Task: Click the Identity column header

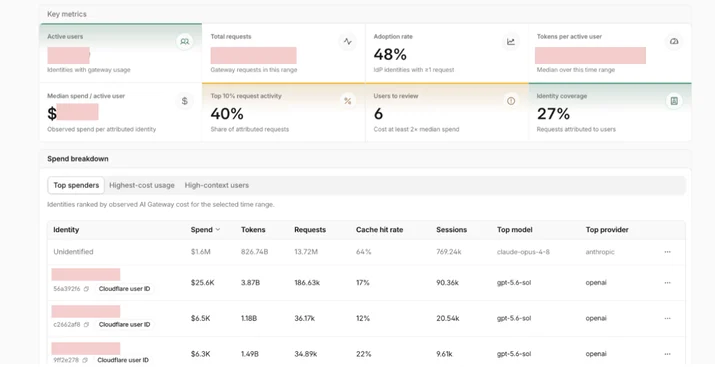Action: [x=66, y=230]
